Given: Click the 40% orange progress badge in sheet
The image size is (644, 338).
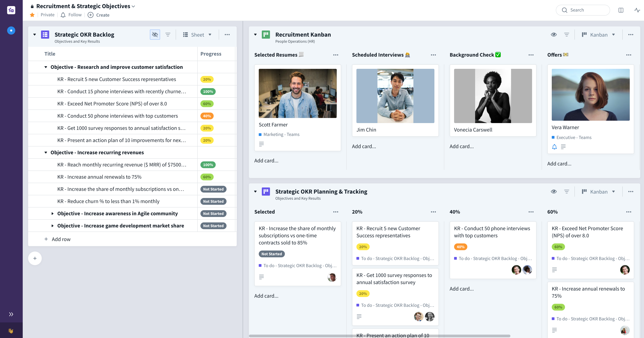Looking at the screenshot, I should (x=207, y=116).
